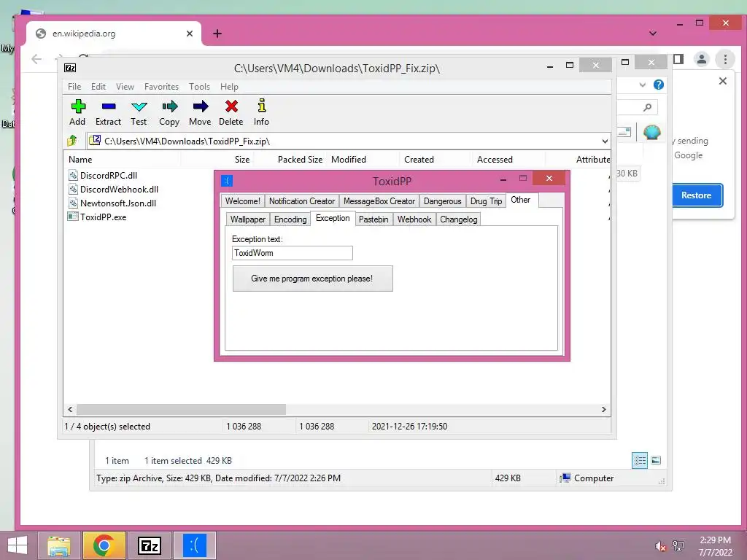
Task: Expand the 7-Zip address path dropdown
Action: tap(605, 141)
